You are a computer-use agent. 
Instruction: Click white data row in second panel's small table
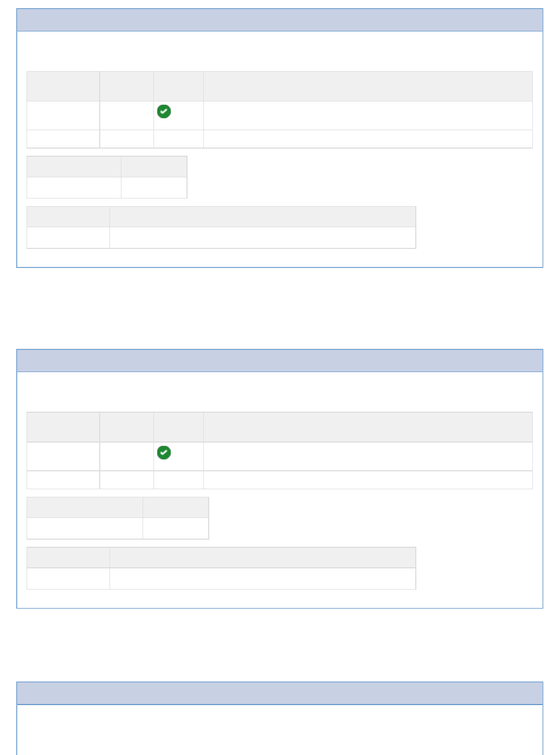pos(118,528)
